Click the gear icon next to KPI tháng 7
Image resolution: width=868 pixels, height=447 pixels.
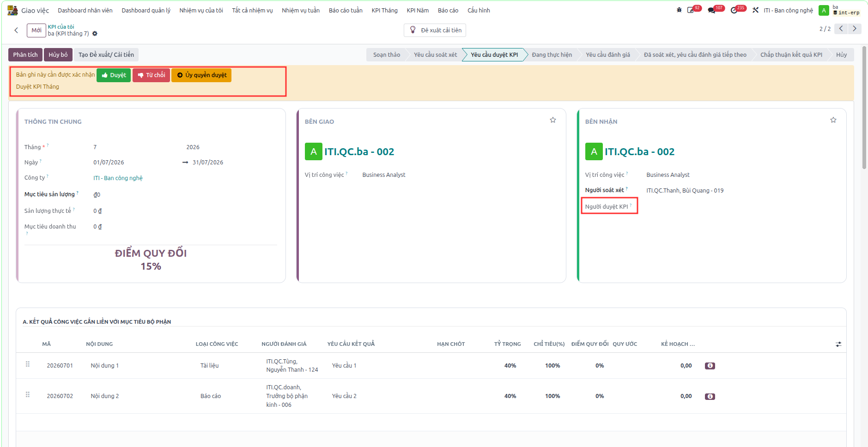tap(95, 34)
